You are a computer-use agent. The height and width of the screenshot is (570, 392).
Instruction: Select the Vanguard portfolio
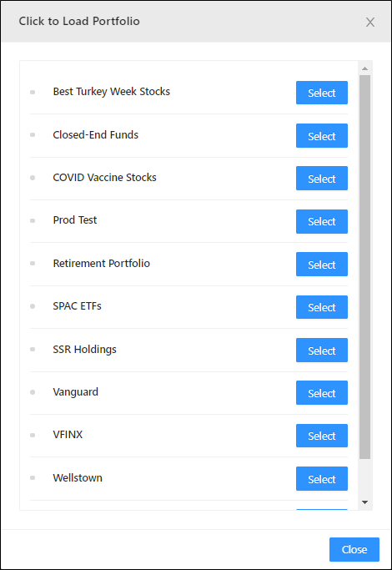321,392
